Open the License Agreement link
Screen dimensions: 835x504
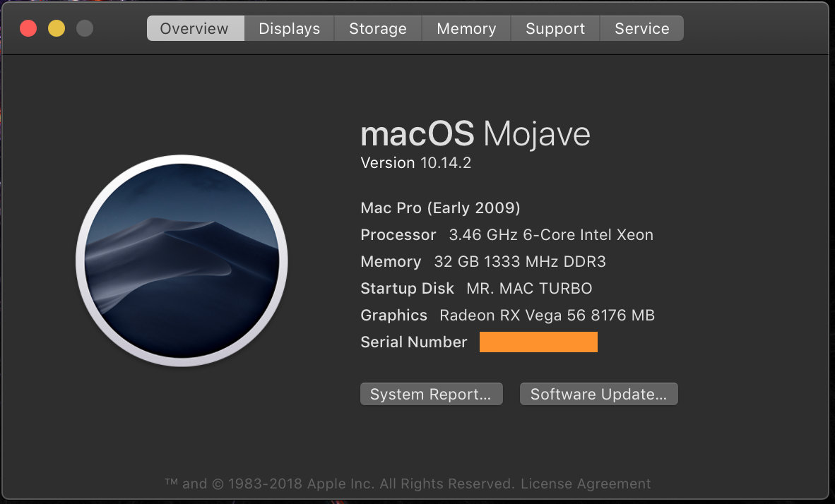tap(586, 484)
